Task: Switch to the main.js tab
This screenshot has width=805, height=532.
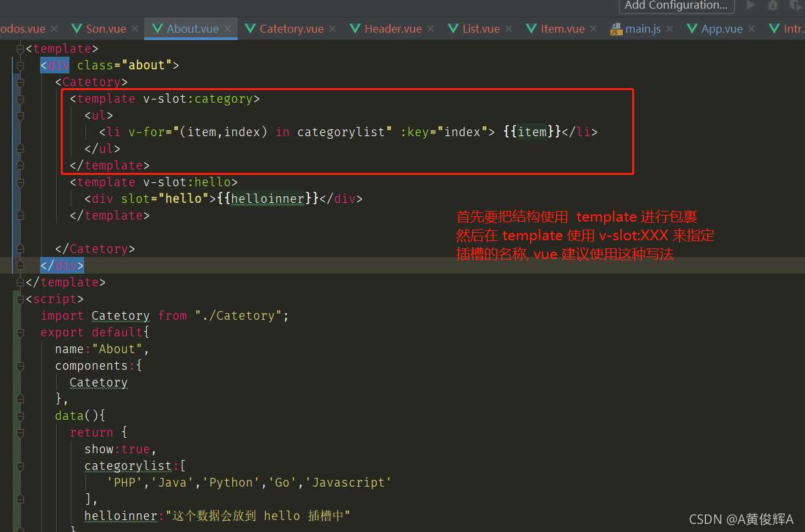Action: click(643, 29)
